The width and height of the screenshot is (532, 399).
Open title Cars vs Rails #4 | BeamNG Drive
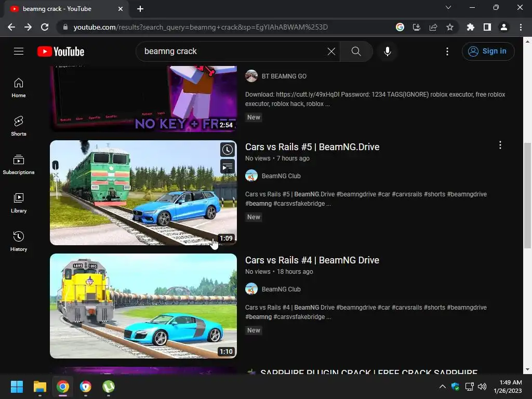[312, 260]
